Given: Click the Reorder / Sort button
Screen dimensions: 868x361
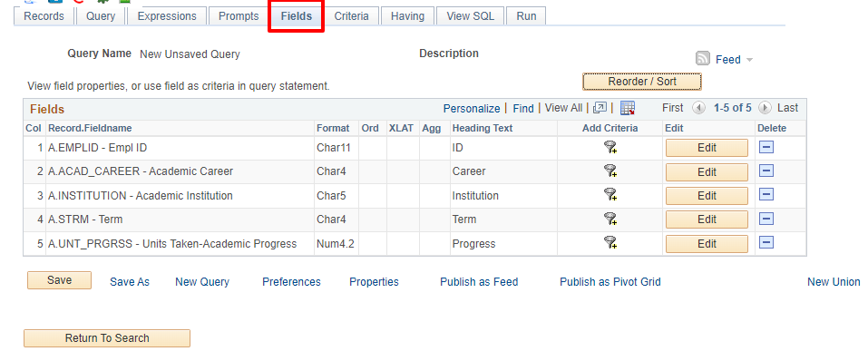Looking at the screenshot, I should click(642, 82).
